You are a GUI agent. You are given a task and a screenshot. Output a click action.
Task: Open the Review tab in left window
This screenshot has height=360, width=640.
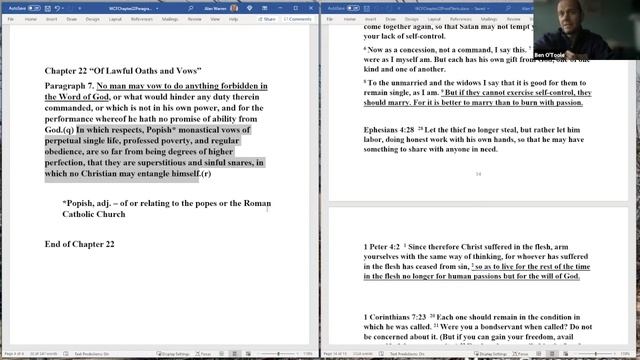pyautogui.click(x=195, y=19)
